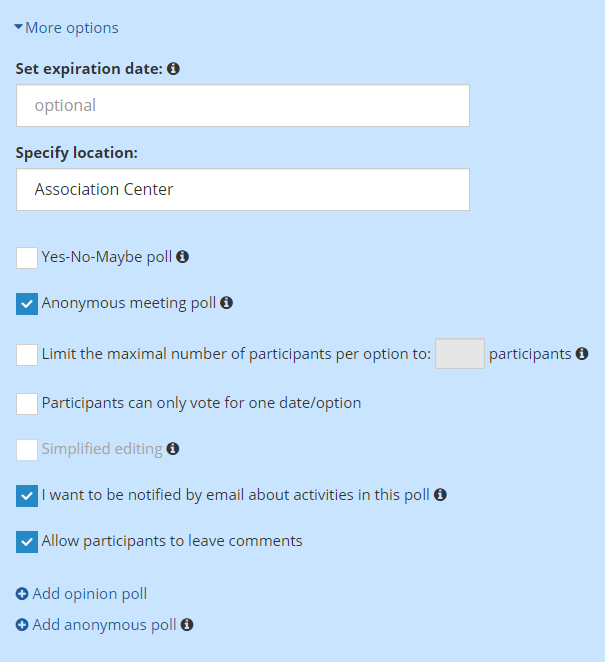The width and height of the screenshot is (605, 662).
Task: Click the Association Center location field
Action: click(243, 190)
